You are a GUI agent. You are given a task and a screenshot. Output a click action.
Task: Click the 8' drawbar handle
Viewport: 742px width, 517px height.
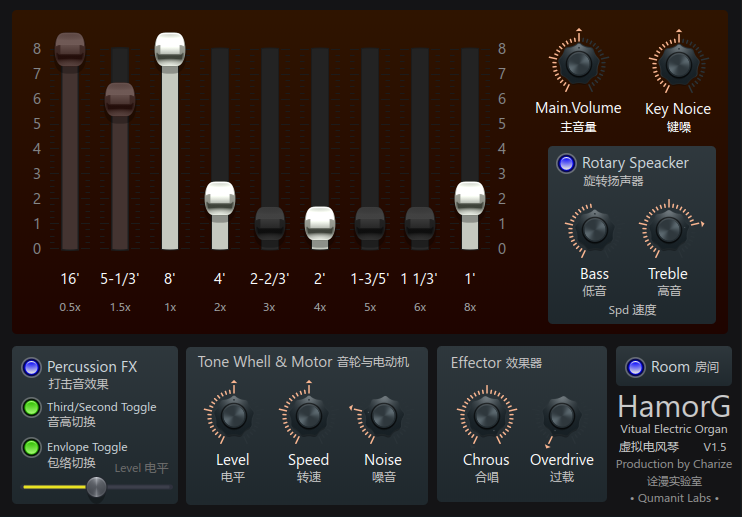pyautogui.click(x=170, y=50)
